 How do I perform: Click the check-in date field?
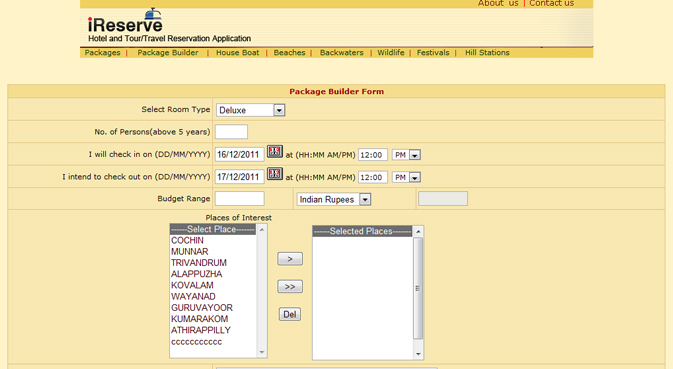[239, 154]
